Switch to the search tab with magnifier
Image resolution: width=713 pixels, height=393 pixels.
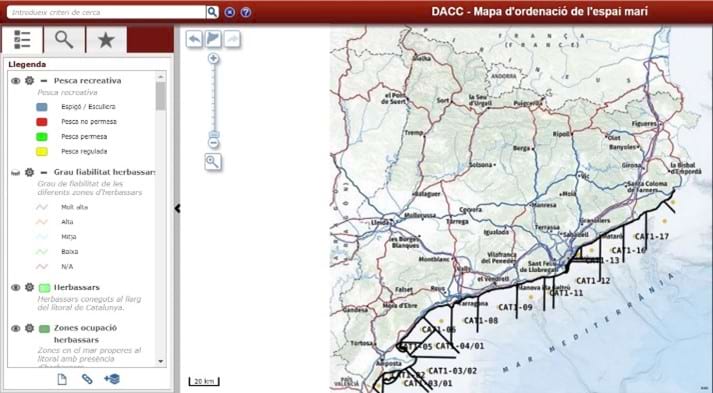point(64,40)
